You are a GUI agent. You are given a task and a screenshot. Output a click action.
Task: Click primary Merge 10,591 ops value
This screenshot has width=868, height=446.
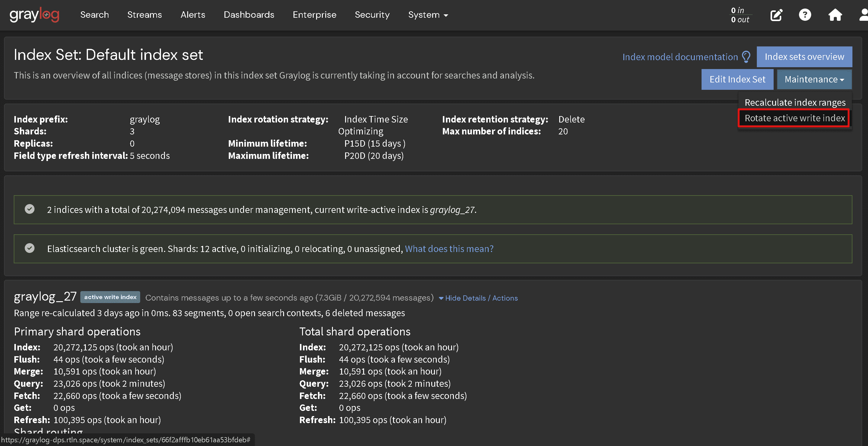104,371
